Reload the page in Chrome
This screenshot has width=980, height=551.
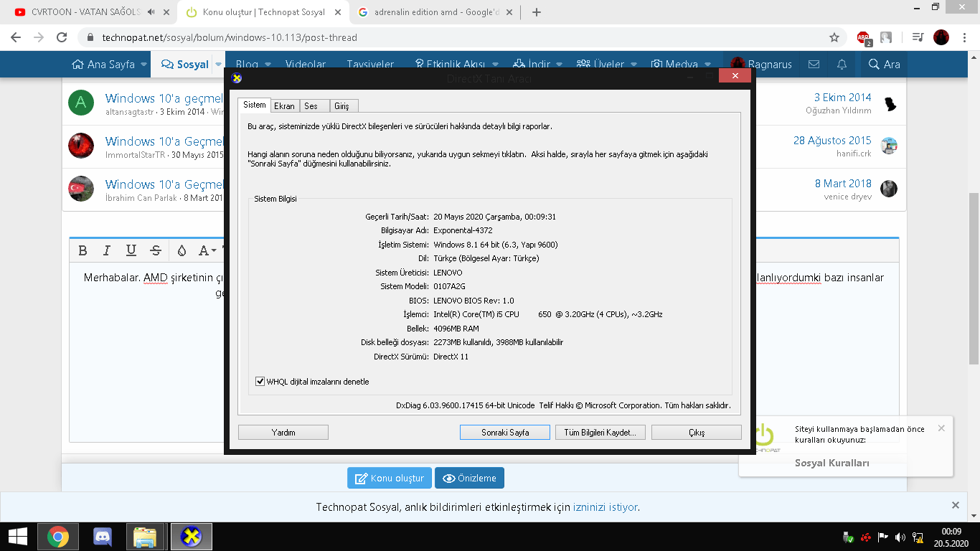point(62,37)
